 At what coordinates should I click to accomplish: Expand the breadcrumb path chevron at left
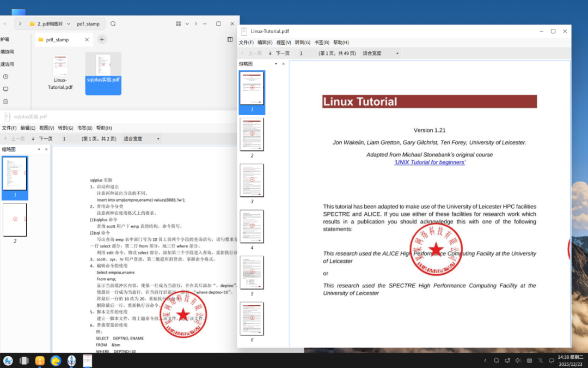[x=20, y=23]
